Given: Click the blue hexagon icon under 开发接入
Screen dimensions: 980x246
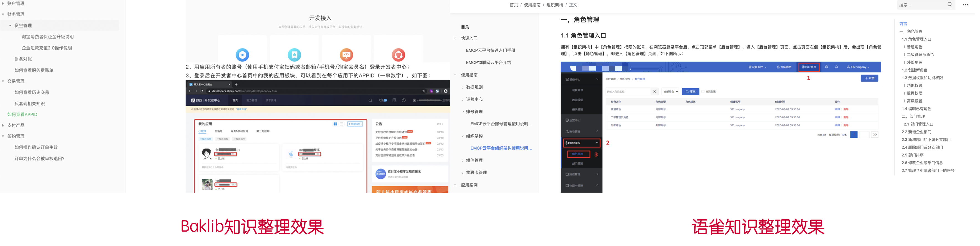Looking at the screenshot, I should coord(242,55).
